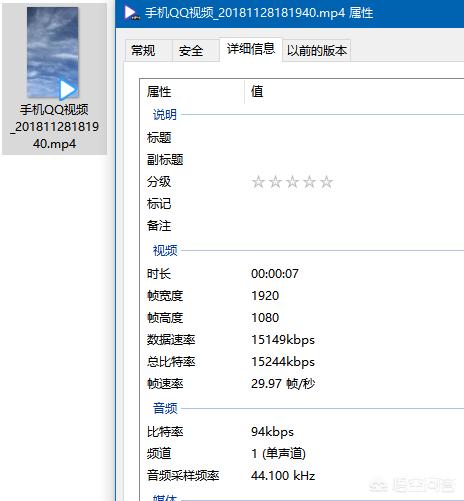Click the 帧宽度 property label
Viewport: 464px width, 501px height.
coord(165,296)
